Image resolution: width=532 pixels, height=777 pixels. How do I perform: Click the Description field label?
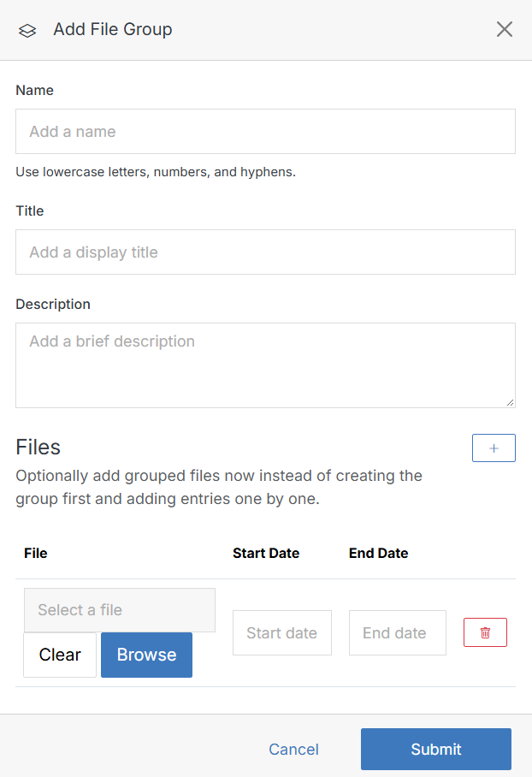(53, 304)
